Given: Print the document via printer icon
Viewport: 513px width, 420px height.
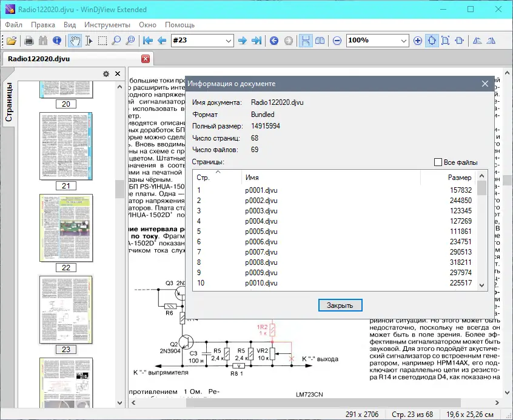Looking at the screenshot, I should pos(29,41).
